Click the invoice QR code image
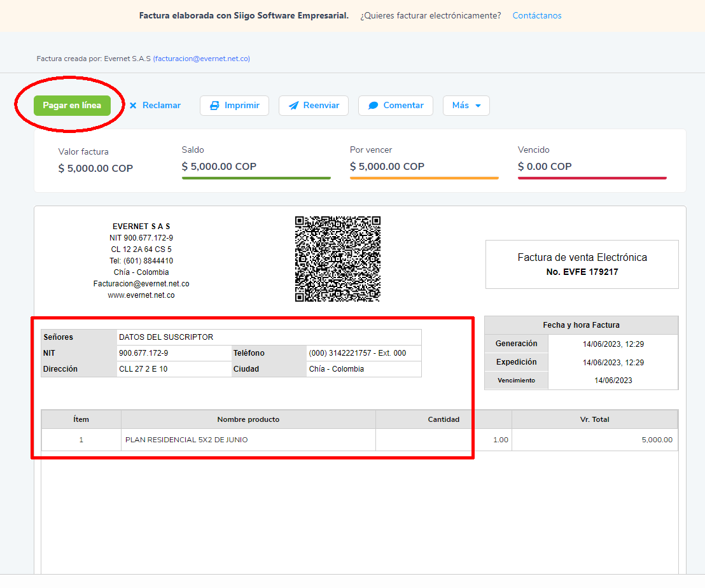Screen dimensions: 705x588 pyautogui.click(x=338, y=259)
